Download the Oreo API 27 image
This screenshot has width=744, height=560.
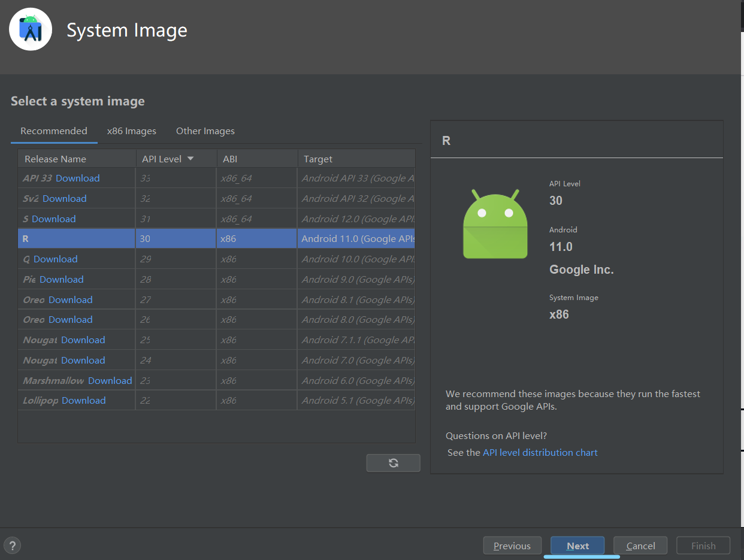pyautogui.click(x=71, y=299)
